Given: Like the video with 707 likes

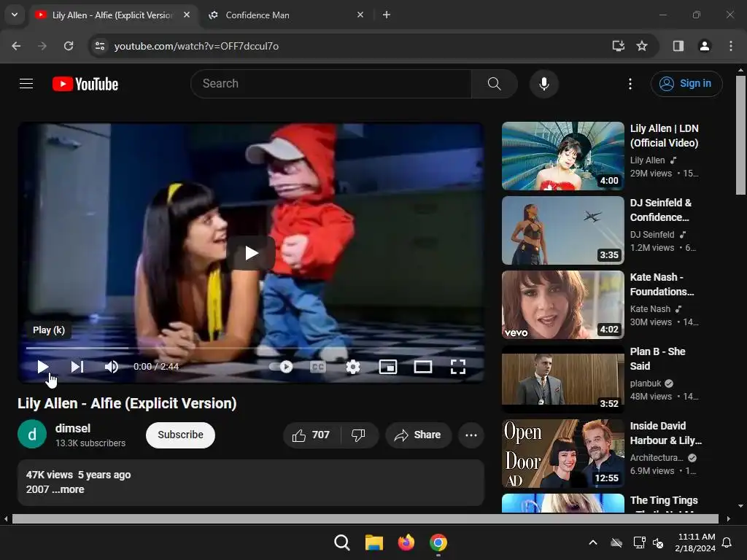Looking at the screenshot, I should tap(311, 435).
